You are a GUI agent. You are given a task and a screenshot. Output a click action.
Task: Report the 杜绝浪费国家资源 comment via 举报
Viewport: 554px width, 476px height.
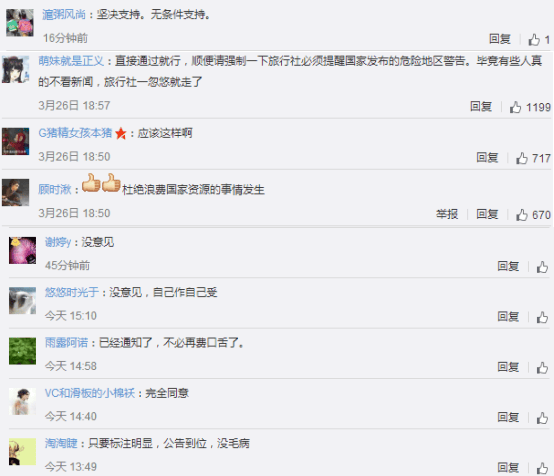coord(447,214)
